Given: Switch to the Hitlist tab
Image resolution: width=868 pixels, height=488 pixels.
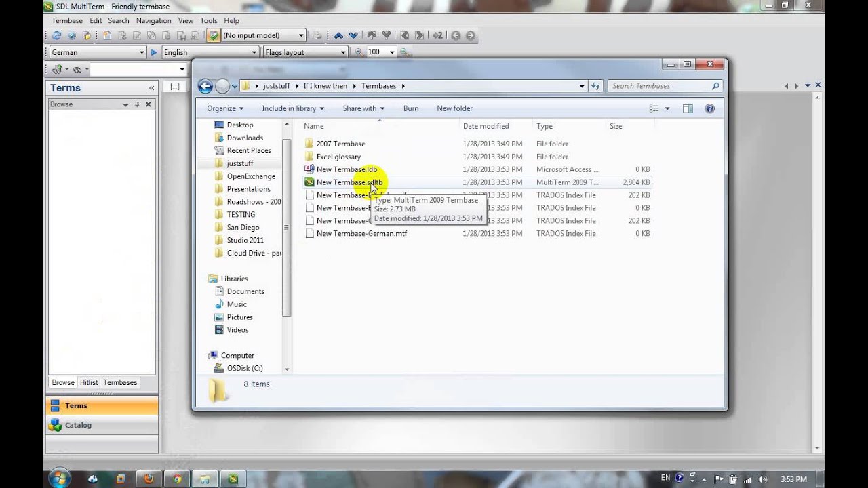Looking at the screenshot, I should (89, 383).
